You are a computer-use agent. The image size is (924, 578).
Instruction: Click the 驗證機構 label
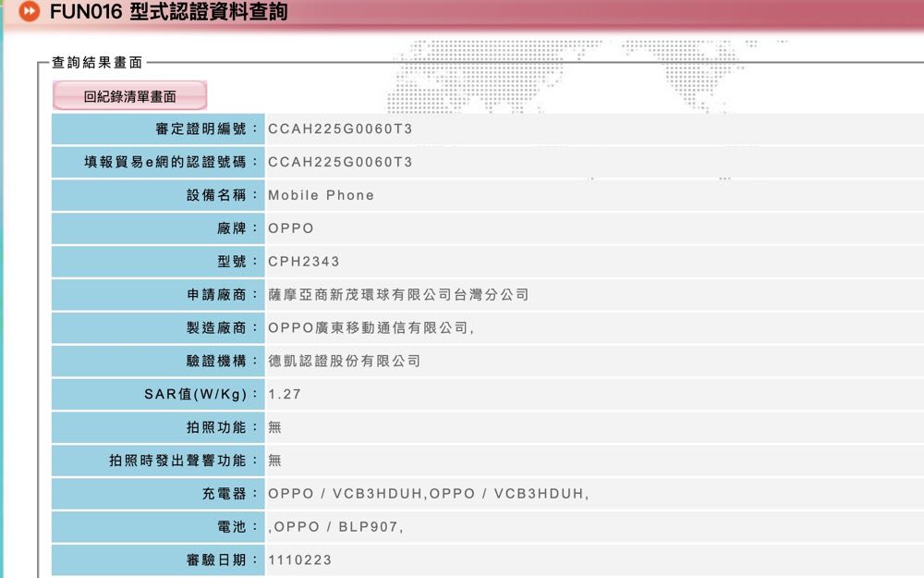coord(222,361)
